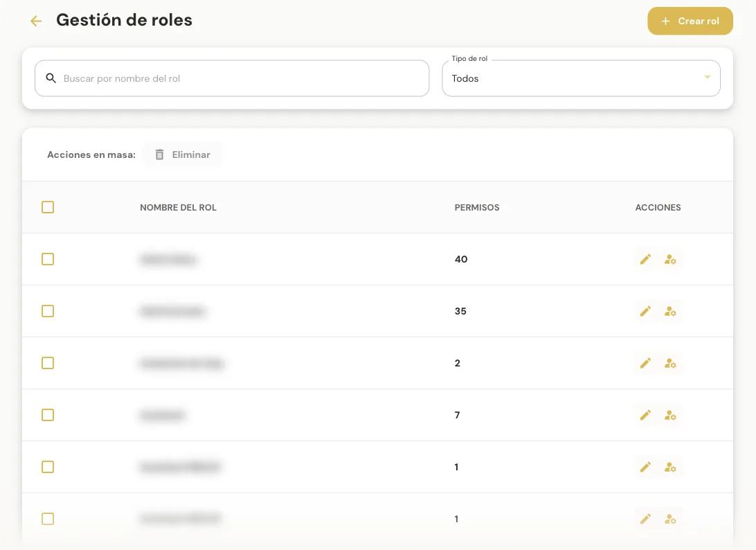Viewport: 756px width, 550px height.
Task: Manage users for role with 7 permisos
Action: click(670, 415)
